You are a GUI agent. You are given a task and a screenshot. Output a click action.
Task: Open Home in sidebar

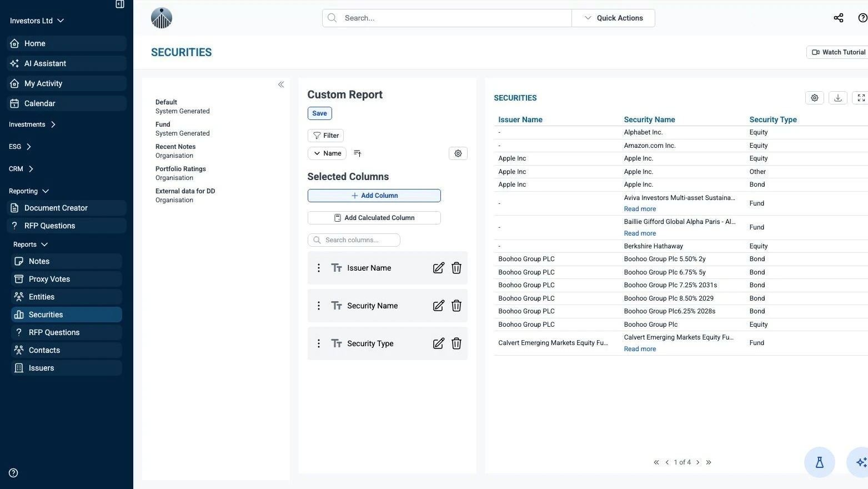[67, 43]
